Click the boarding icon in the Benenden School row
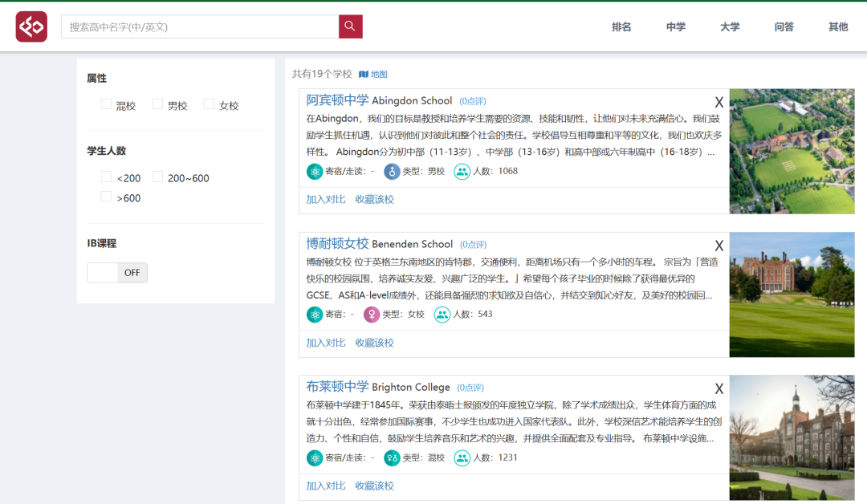Image resolution: width=867 pixels, height=504 pixels. (x=315, y=315)
